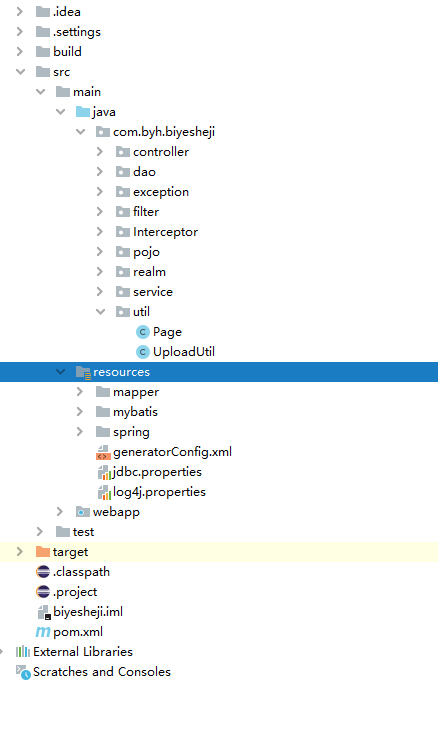
Task: Click the External Libraries icon
Action: (23, 652)
